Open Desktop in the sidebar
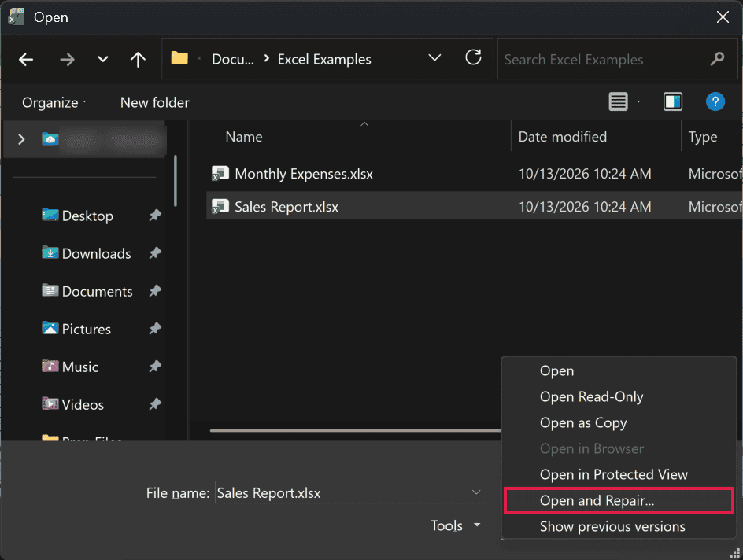Viewport: 743px width, 560px height. click(x=87, y=216)
